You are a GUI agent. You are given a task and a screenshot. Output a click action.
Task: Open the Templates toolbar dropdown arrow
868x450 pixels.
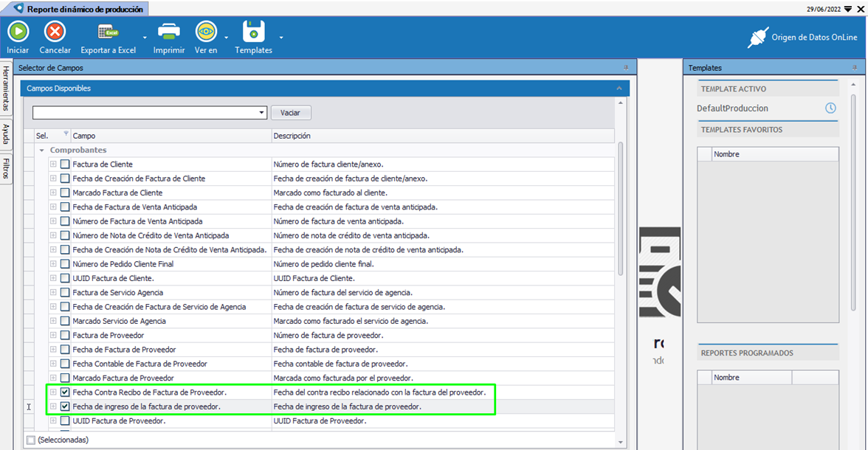(x=281, y=38)
